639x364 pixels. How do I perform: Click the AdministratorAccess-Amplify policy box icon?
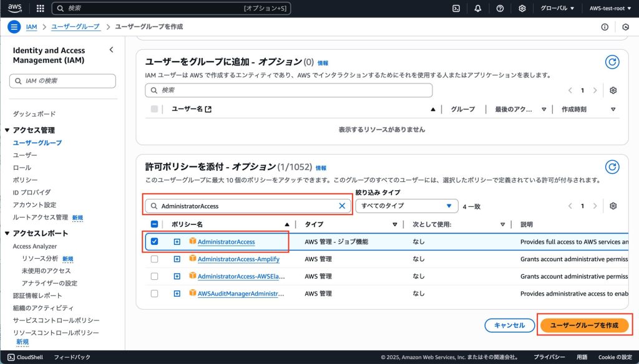[x=193, y=259]
